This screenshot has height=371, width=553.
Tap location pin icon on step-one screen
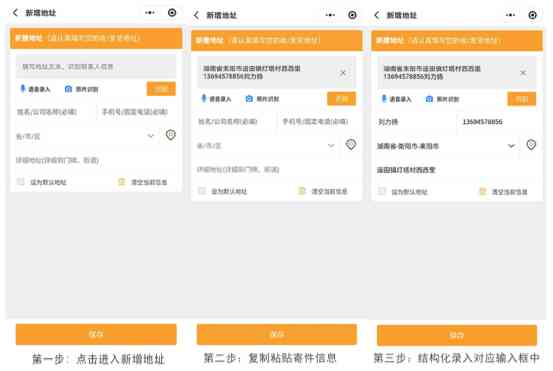[171, 135]
